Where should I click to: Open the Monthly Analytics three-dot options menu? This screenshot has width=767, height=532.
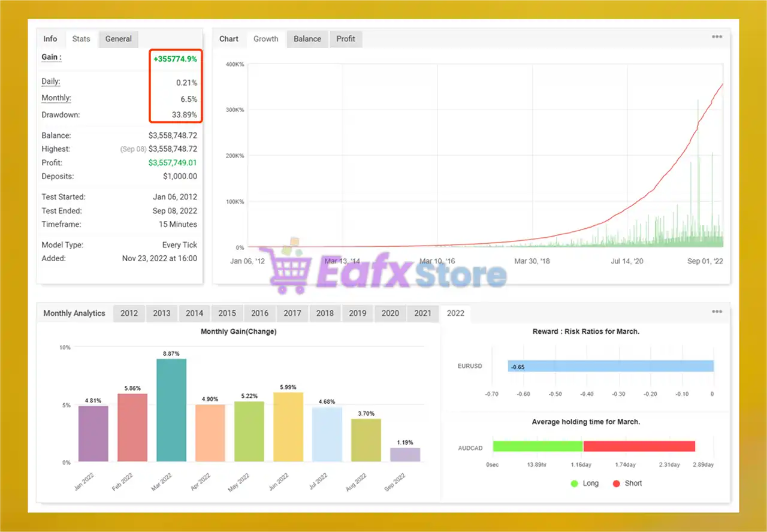(x=717, y=312)
